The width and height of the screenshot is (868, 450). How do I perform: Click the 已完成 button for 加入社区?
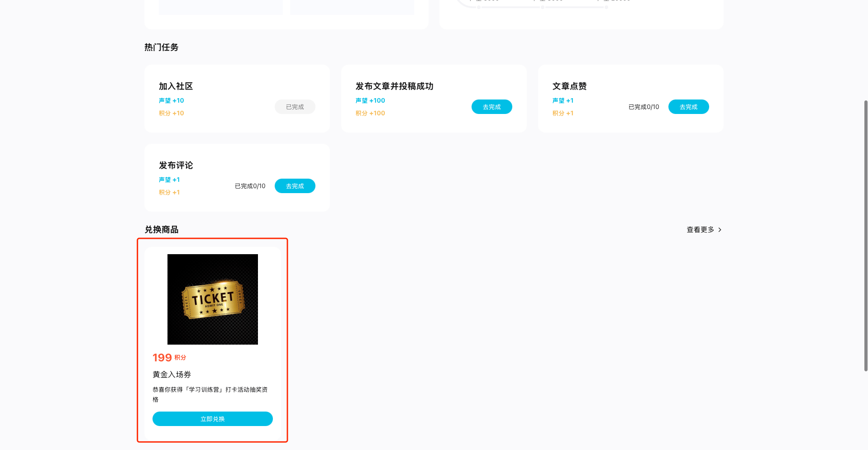(295, 107)
